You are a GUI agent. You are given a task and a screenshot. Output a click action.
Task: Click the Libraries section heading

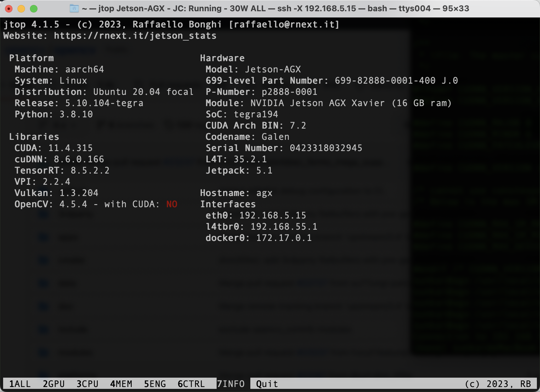[34, 137]
